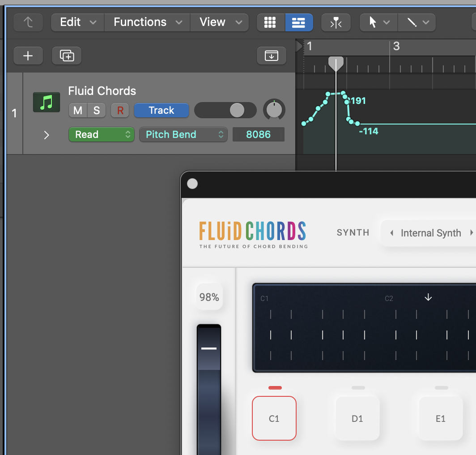This screenshot has height=455, width=476.
Task: Select the D1 chord pad
Action: pos(357,418)
